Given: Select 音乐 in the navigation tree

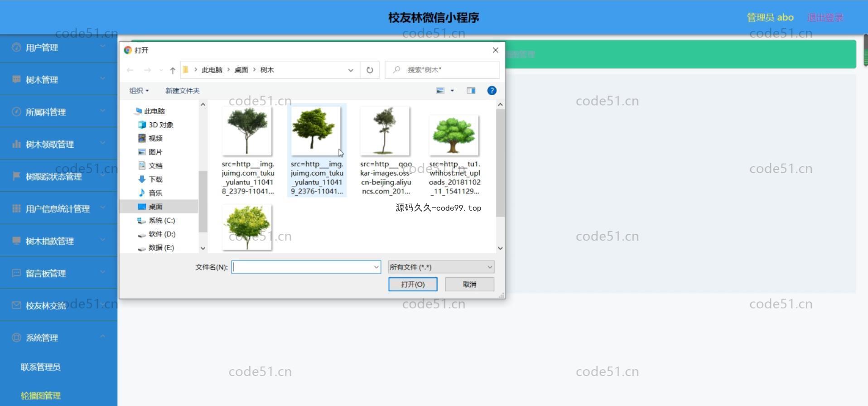Looking at the screenshot, I should (155, 193).
